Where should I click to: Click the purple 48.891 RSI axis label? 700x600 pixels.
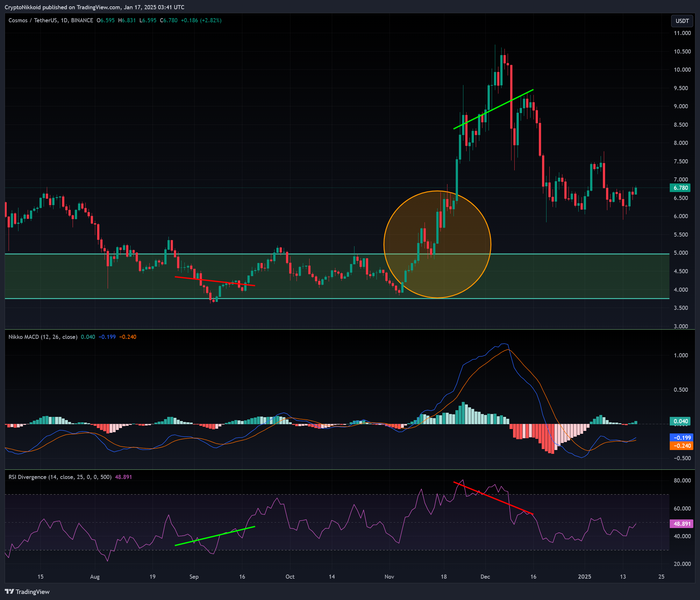682,524
